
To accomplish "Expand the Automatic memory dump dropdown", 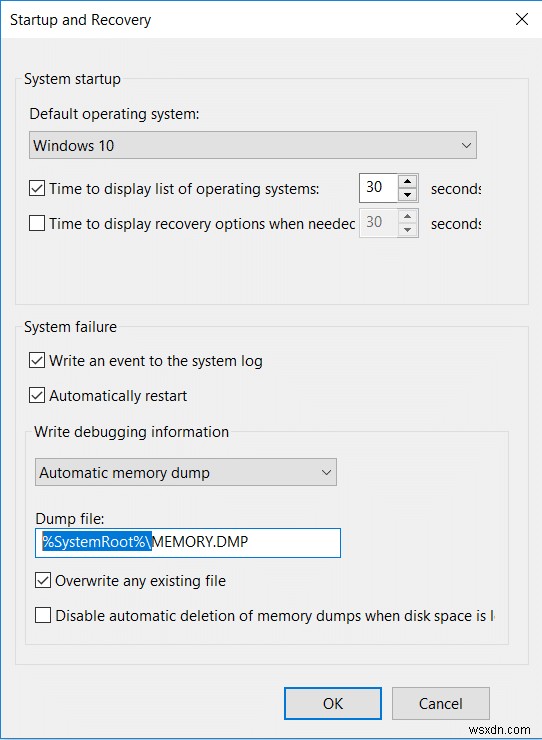I will click(186, 472).
